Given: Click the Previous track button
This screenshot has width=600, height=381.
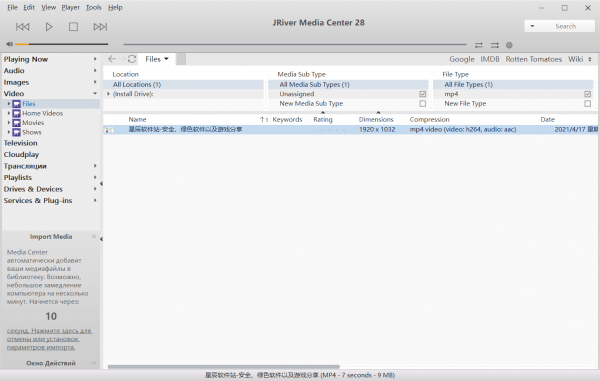Looking at the screenshot, I should coord(23,27).
